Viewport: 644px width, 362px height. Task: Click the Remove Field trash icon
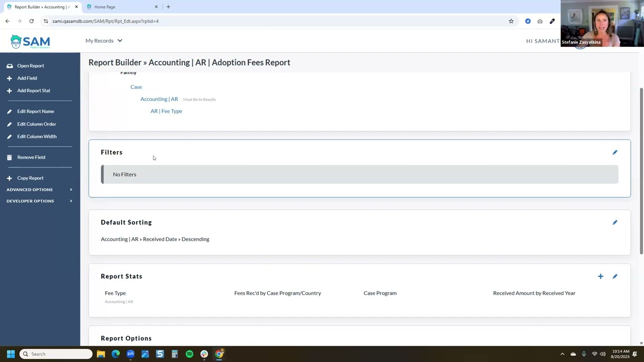(x=9, y=157)
